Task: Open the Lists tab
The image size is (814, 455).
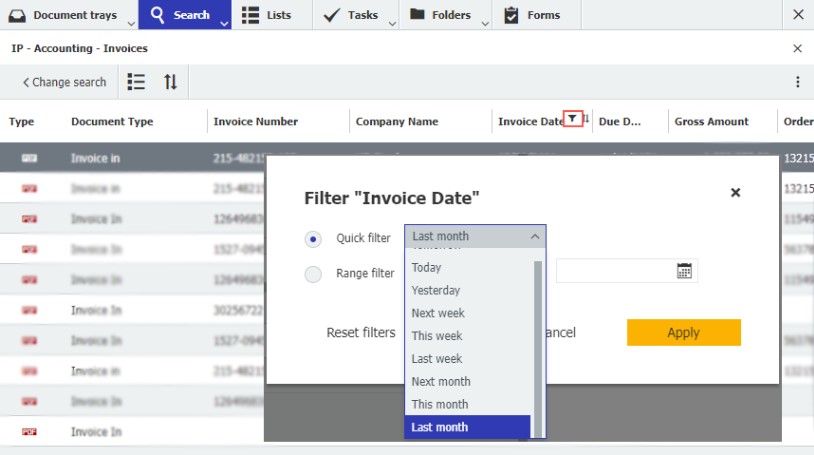Action: click(x=272, y=15)
